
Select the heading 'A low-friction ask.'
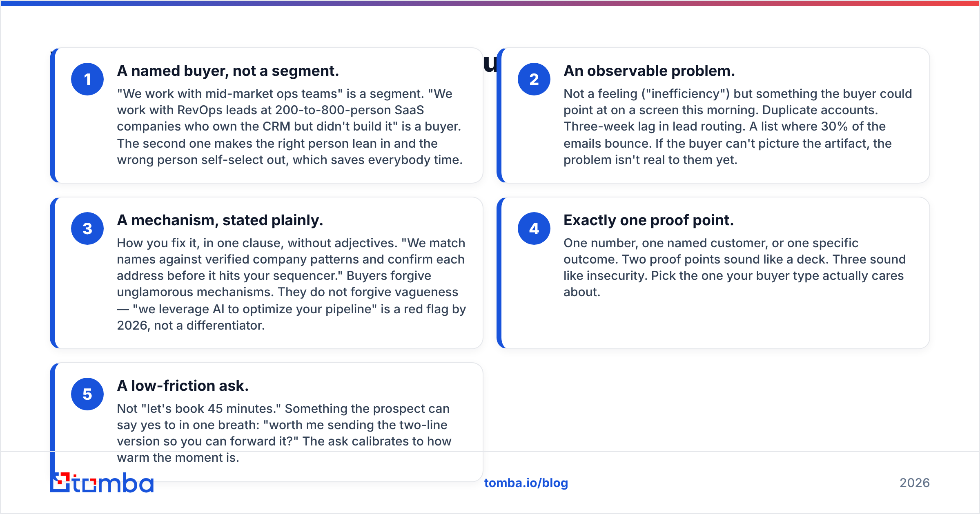[x=183, y=386]
